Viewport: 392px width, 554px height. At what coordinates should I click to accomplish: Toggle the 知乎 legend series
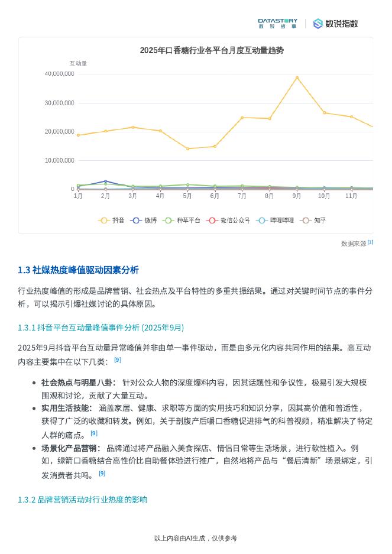point(313,221)
